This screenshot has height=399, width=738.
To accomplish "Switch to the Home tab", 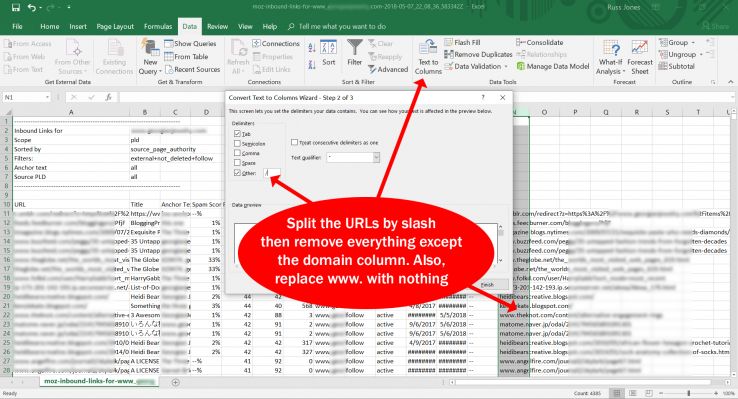I will [x=49, y=26].
